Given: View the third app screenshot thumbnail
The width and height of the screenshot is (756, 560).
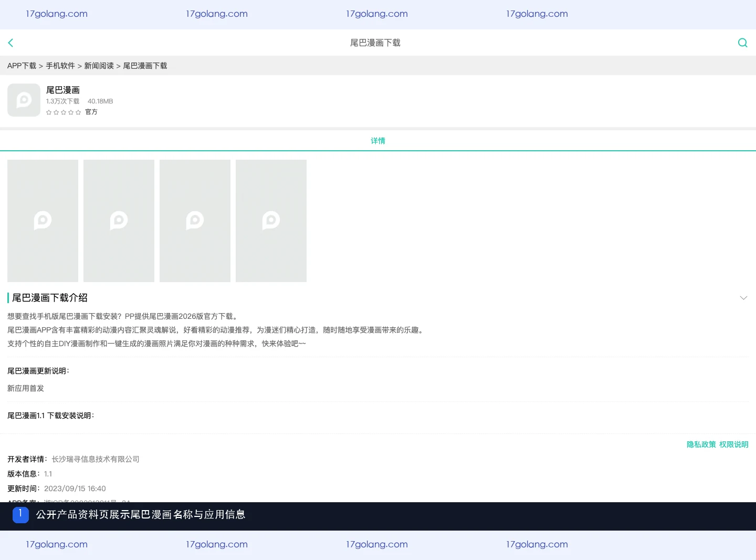Looking at the screenshot, I should click(195, 221).
